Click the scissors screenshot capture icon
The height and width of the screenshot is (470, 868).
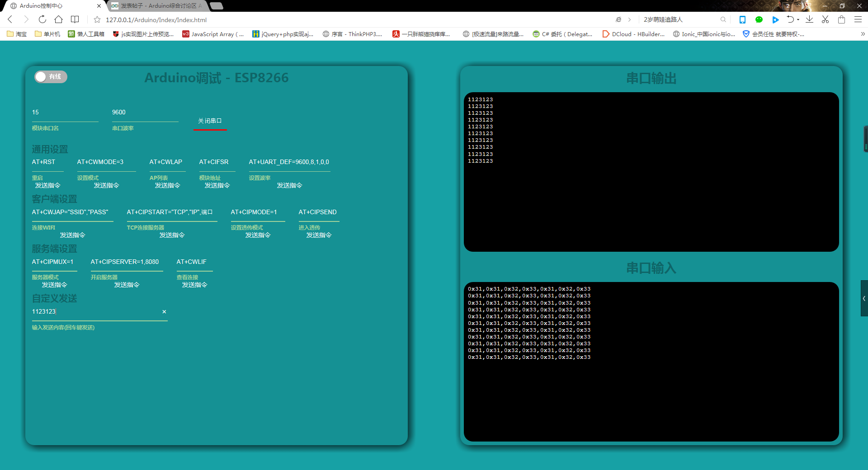pyautogui.click(x=826, y=19)
